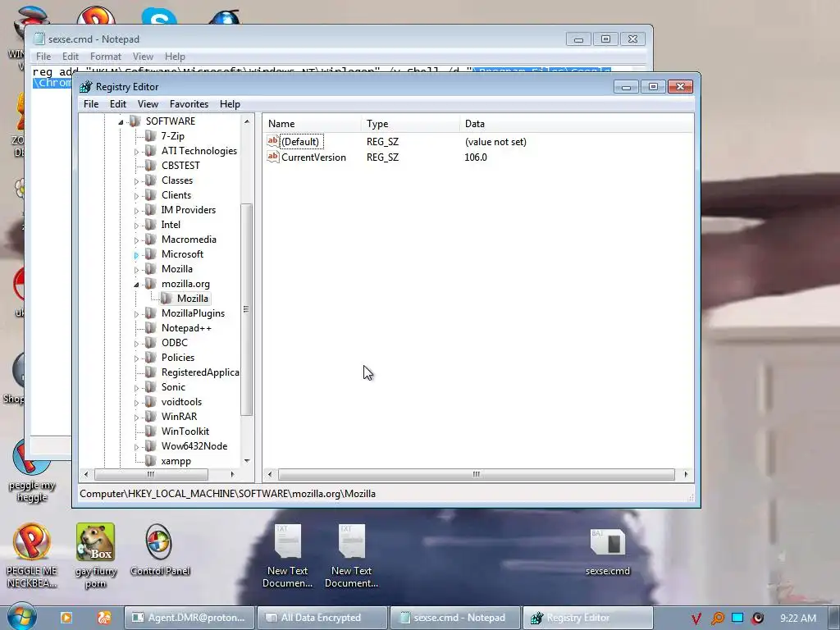Open the Registry Editor Edit menu
This screenshot has width=840, height=630.
coord(118,104)
